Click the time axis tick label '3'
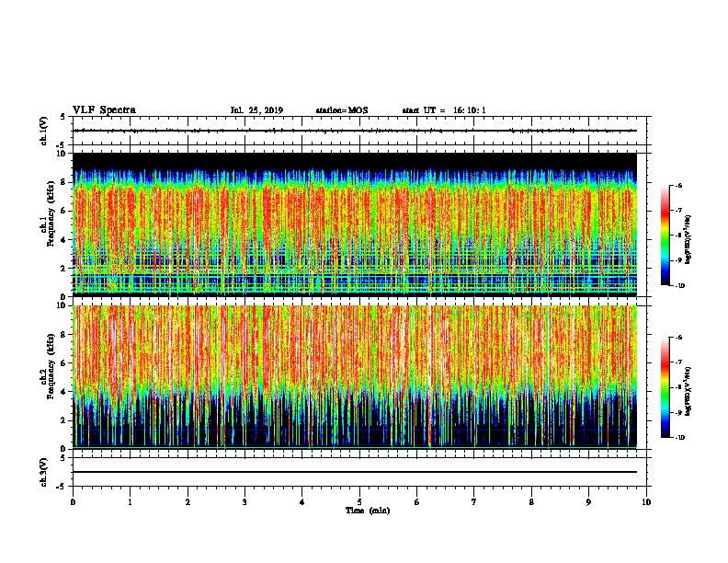The height and width of the screenshot is (563, 728). tap(245, 502)
